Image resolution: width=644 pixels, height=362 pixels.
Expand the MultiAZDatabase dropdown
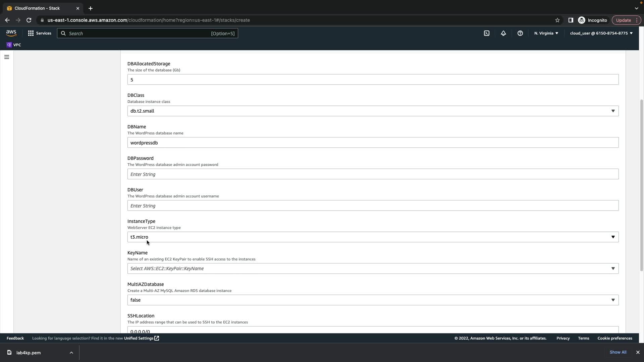[373, 300]
